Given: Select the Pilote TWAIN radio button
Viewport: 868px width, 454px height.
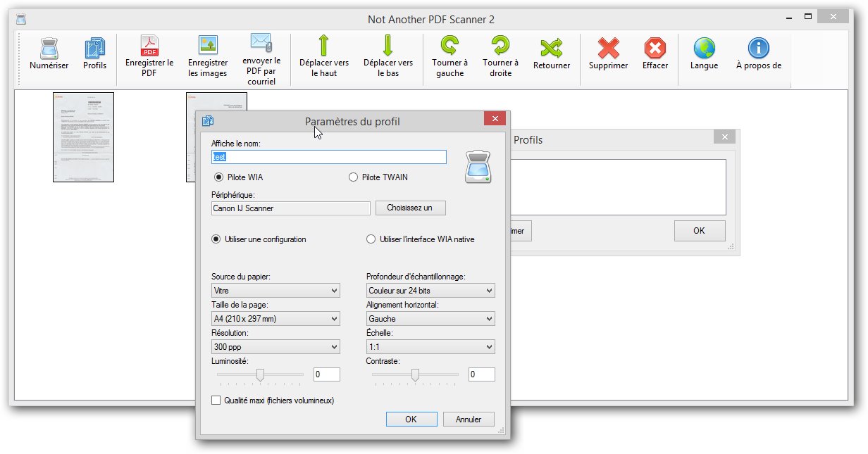Looking at the screenshot, I should [x=354, y=177].
